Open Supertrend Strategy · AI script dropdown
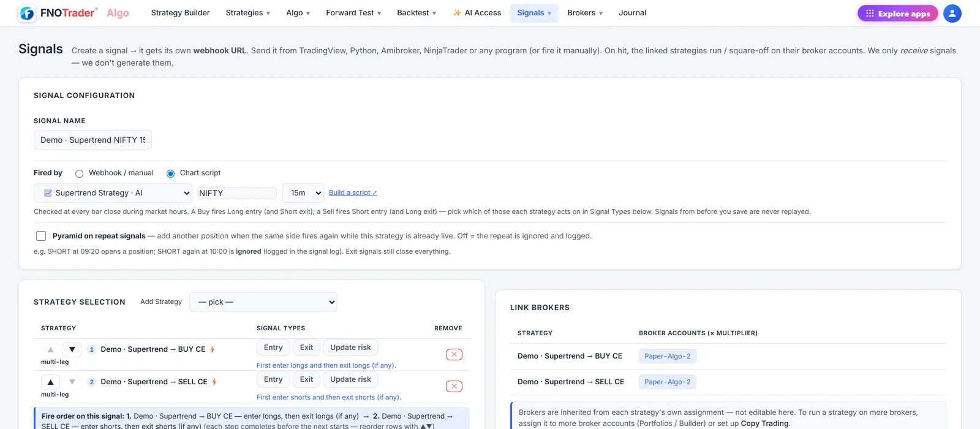Image resolution: width=980 pixels, height=429 pixels. 113,193
